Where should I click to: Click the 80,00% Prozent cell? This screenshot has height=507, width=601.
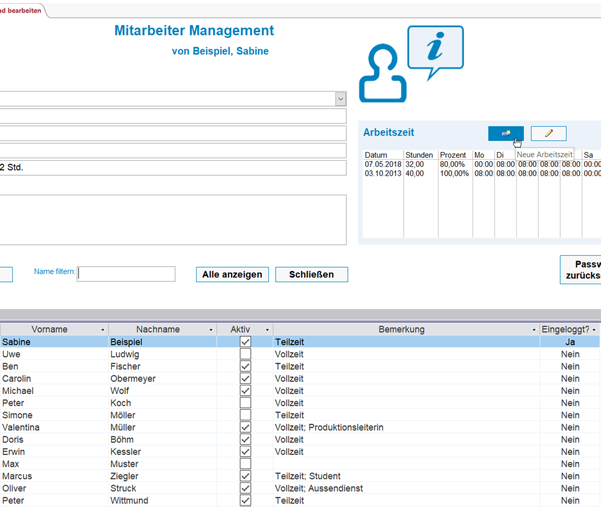point(453,164)
